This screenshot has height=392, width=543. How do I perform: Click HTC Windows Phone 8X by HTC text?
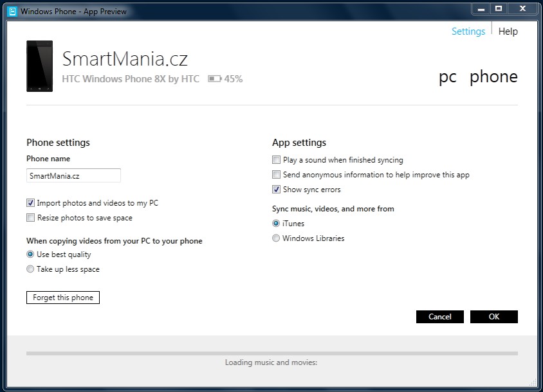[131, 79]
